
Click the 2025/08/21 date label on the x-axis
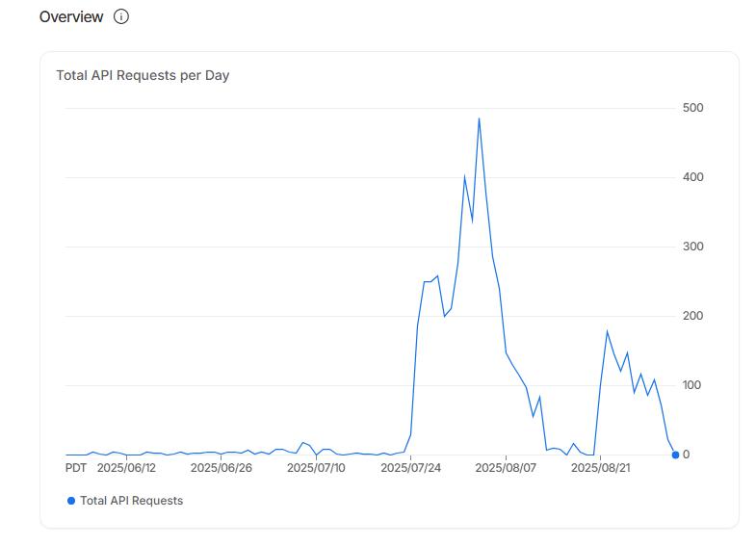click(601, 468)
